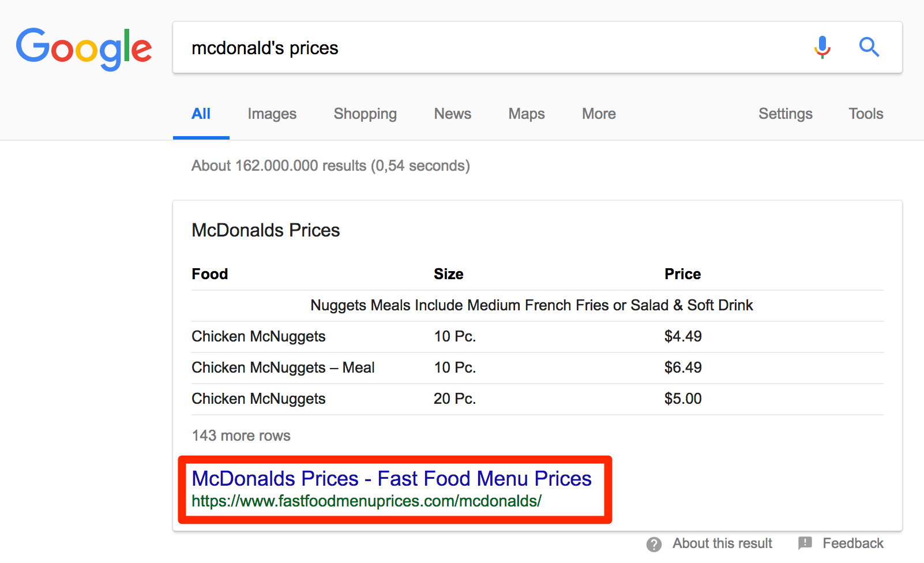Click the blue search magnifier icon
Viewport: 924px width, 563px height.
point(869,47)
